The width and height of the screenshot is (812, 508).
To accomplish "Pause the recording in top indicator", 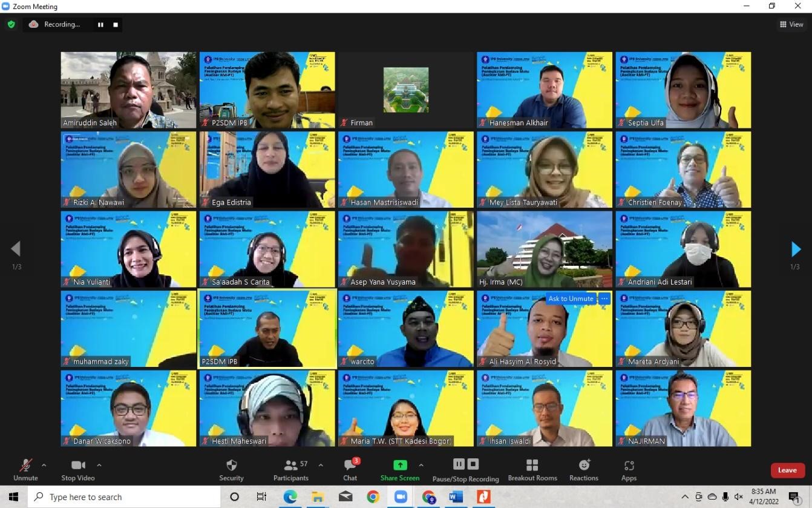I will coord(100,24).
